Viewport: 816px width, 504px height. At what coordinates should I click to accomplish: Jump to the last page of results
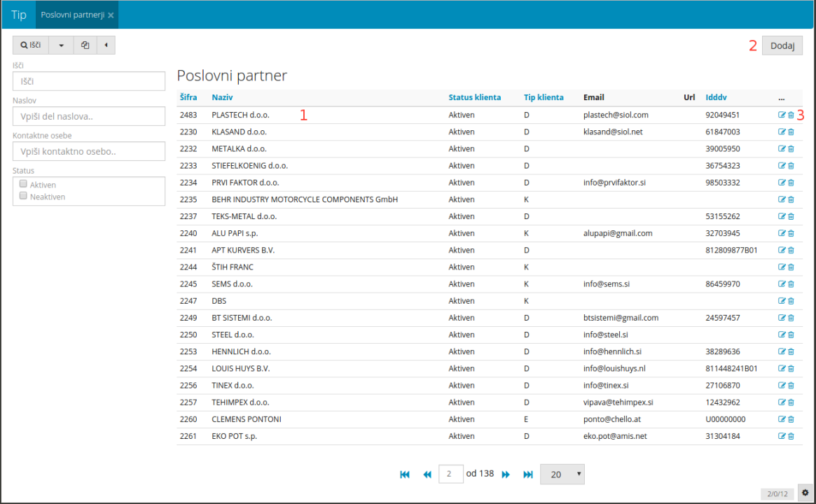point(528,475)
